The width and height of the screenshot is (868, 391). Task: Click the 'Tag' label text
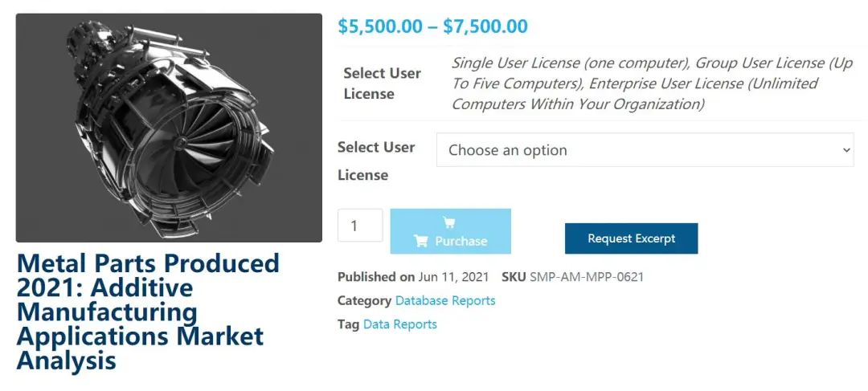[348, 324]
